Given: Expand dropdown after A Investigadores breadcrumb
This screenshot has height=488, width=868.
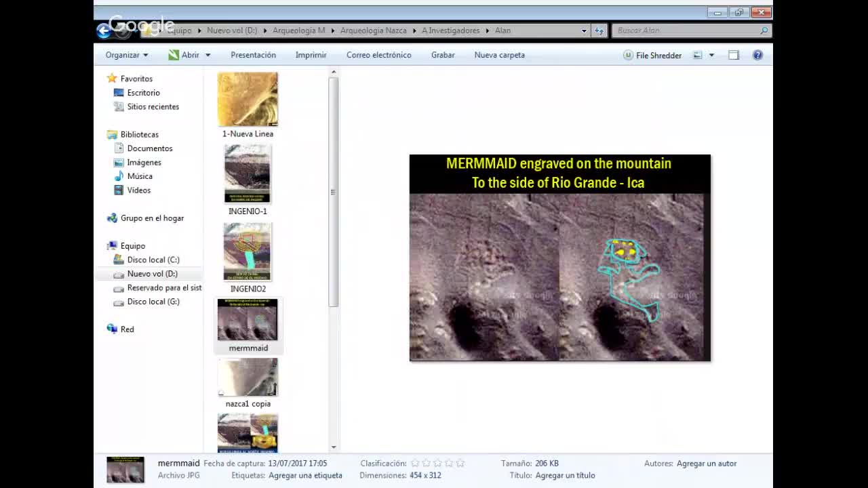Looking at the screenshot, I should (x=487, y=30).
